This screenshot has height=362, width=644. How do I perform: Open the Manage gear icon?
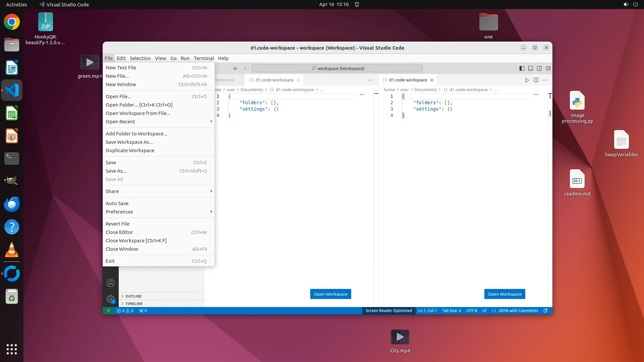[x=111, y=298]
